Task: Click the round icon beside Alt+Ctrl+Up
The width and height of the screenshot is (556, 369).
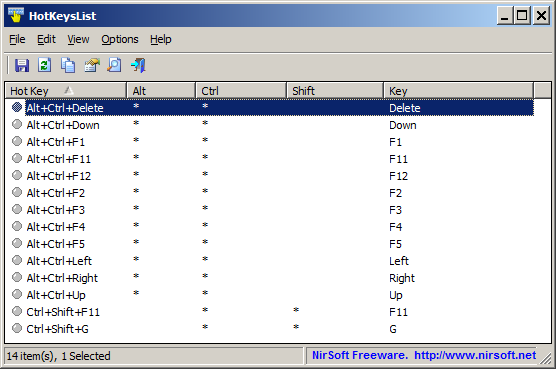Action: pyautogui.click(x=17, y=294)
